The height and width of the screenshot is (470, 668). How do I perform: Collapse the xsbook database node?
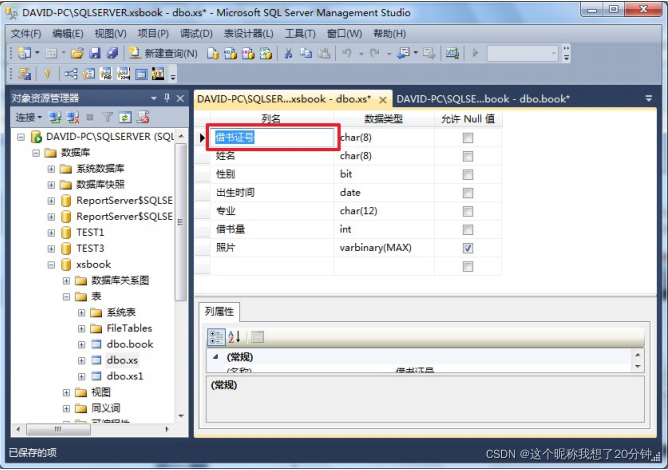point(51,265)
